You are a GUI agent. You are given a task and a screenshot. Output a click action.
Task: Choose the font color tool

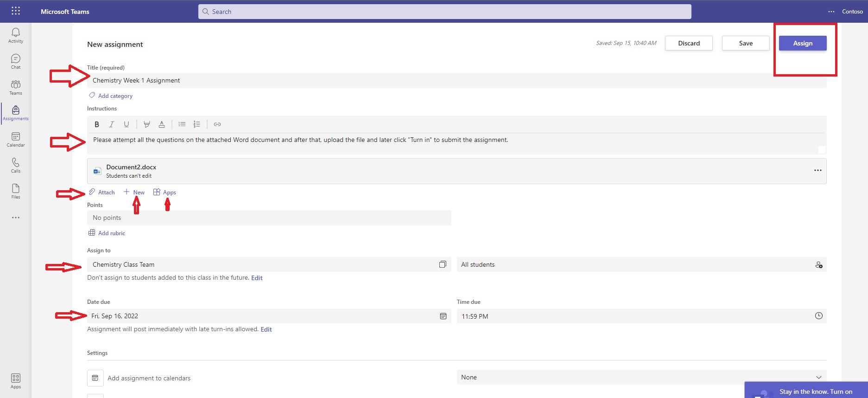click(x=162, y=124)
